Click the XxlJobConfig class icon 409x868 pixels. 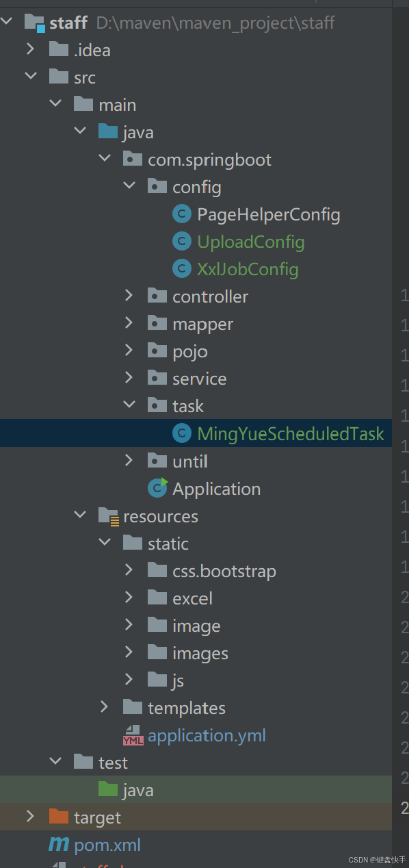181,269
